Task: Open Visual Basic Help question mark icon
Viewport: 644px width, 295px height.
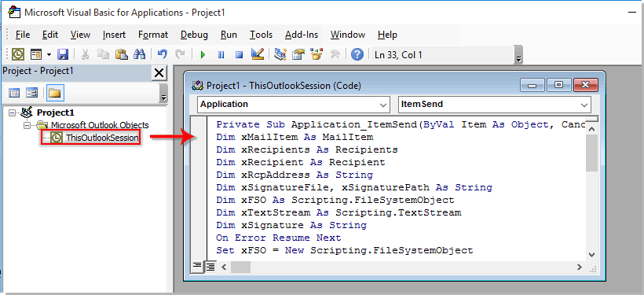Action: click(357, 54)
